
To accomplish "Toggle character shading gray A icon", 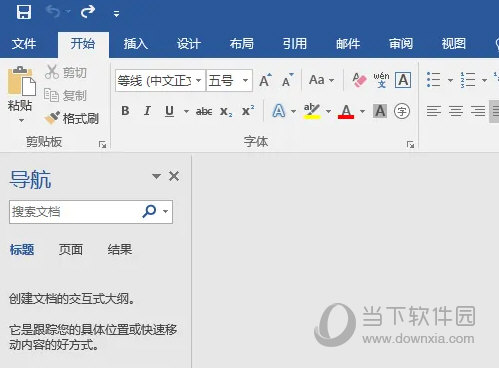I will point(380,111).
